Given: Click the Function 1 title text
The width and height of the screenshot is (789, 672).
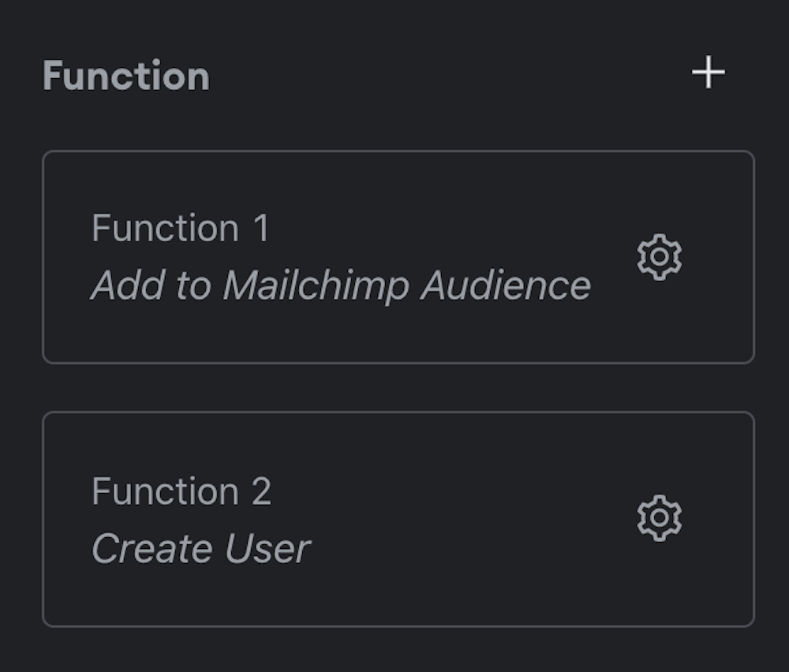Looking at the screenshot, I should 180,229.
